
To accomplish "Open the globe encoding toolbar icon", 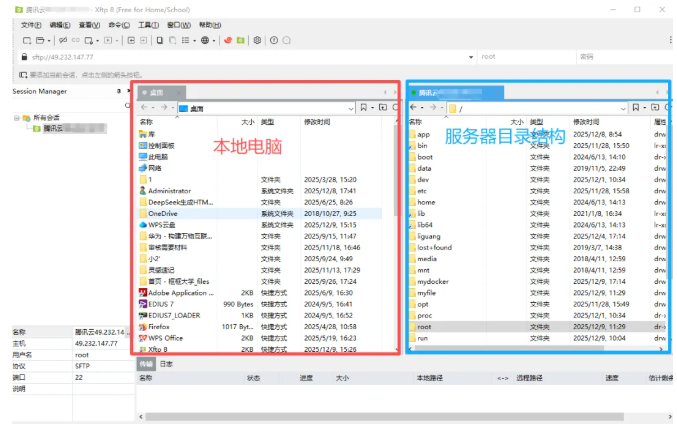I will [x=207, y=40].
